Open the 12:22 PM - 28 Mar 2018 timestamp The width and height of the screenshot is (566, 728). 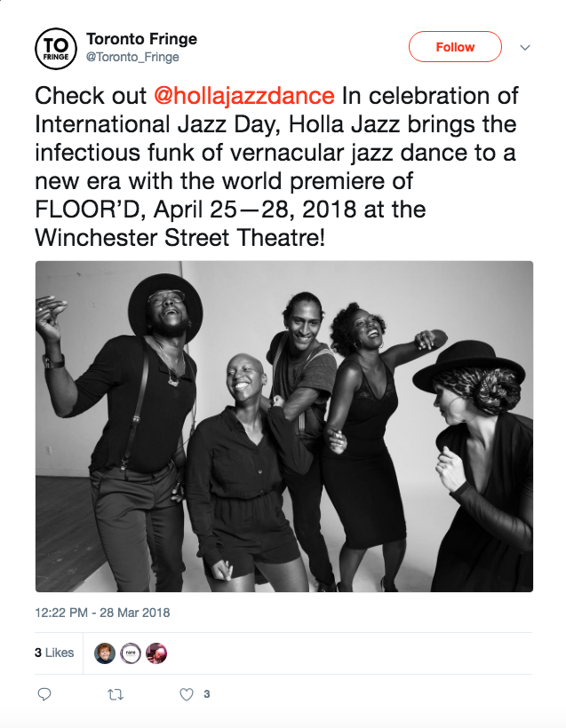[x=102, y=613]
